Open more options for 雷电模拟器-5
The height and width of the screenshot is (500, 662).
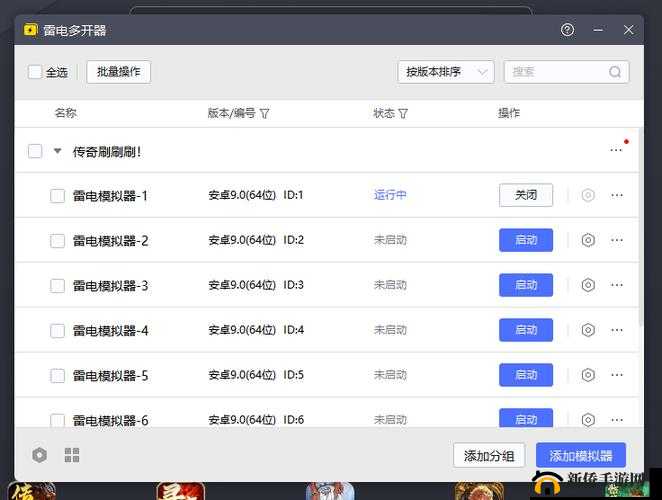tap(617, 375)
